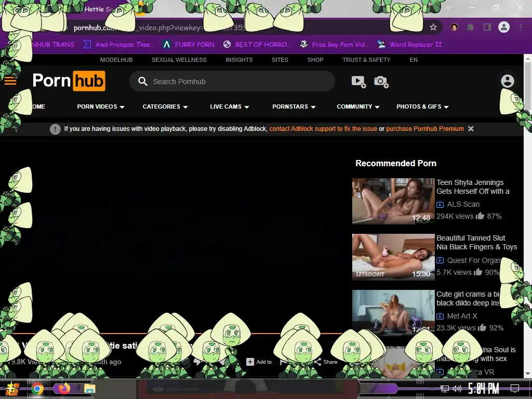This screenshot has height=399, width=532.
Task: Click the Windows Start button
Action: [x=12, y=389]
